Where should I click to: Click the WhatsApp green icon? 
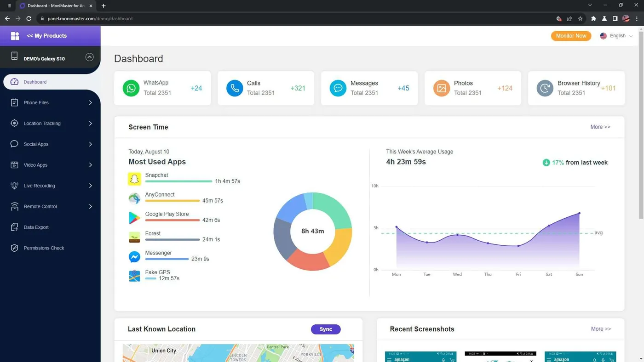pyautogui.click(x=131, y=88)
